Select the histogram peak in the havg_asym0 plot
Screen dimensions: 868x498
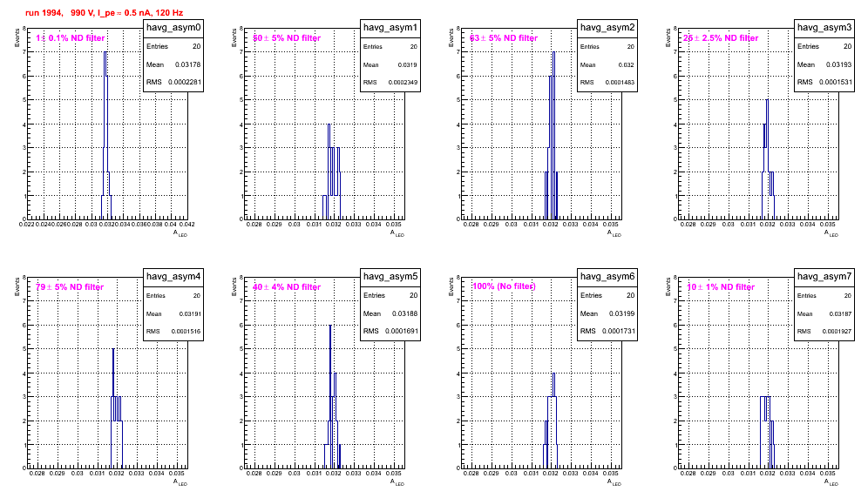pos(105,52)
